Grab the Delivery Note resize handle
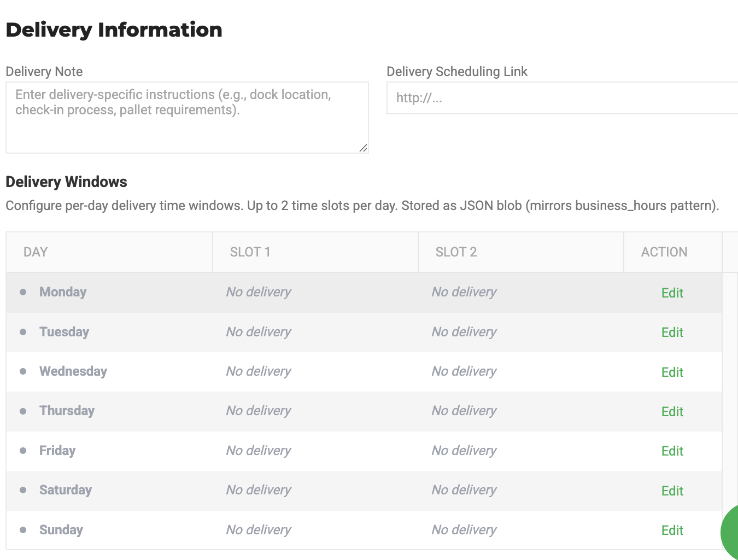This screenshot has width=738, height=560. click(x=363, y=148)
